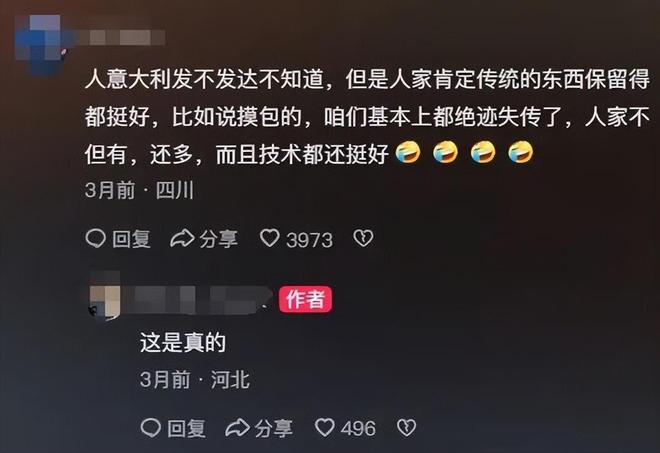The width and height of the screenshot is (660, 453).
Task: Like the top comment with 3973 likes
Action: (x=269, y=238)
